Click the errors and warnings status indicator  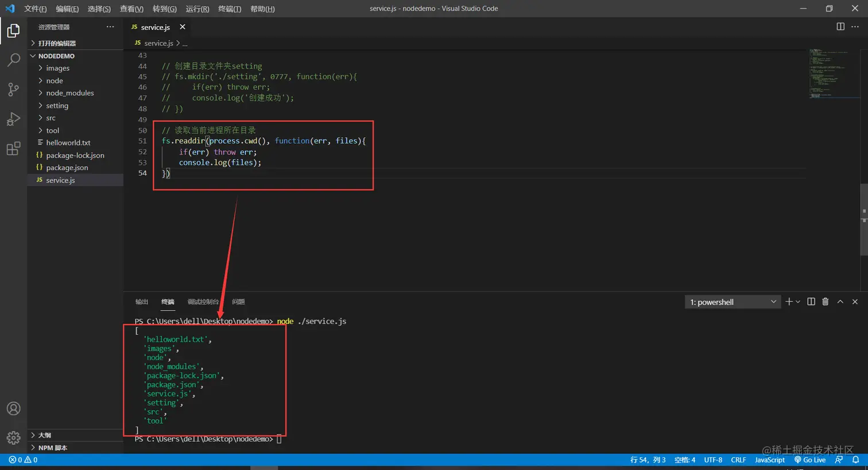(x=23, y=460)
